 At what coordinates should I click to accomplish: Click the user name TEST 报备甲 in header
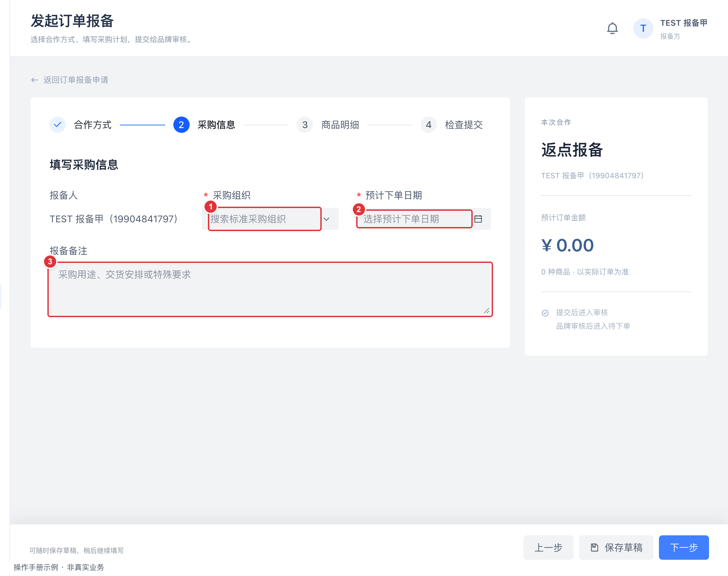tap(684, 23)
